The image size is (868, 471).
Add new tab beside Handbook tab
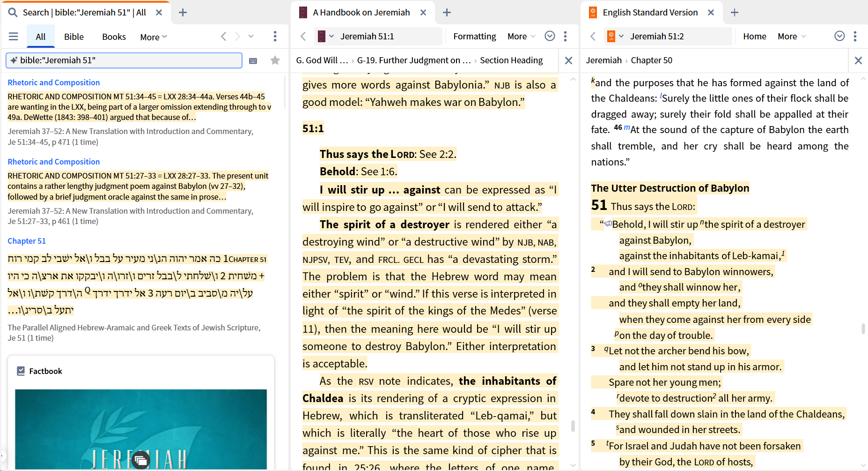(x=447, y=13)
